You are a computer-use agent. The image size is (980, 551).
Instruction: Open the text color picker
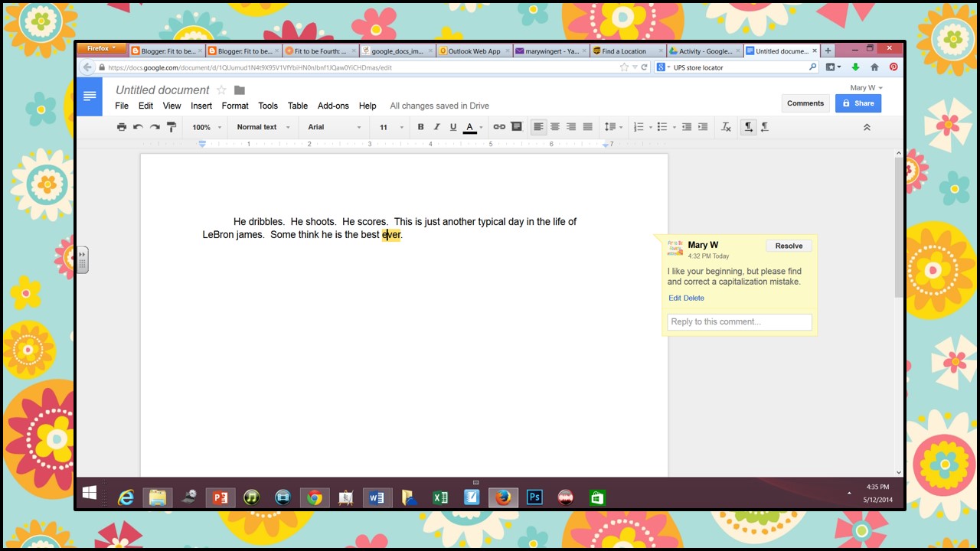[x=473, y=127]
